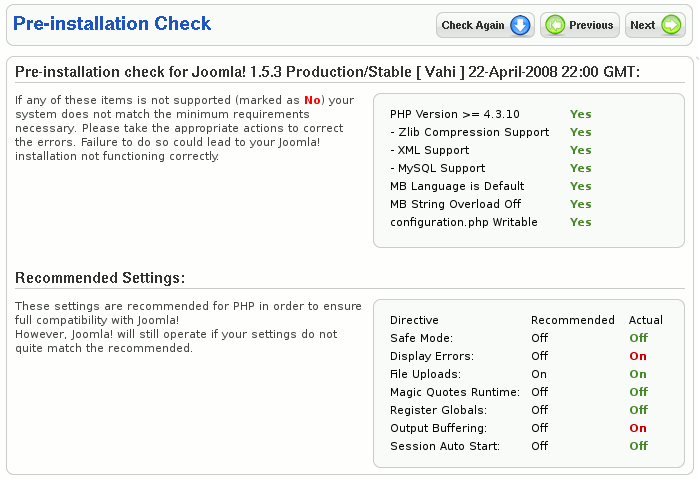Click Yes next to configuration.php Writable
This screenshot has height=479, width=699.
tap(580, 222)
